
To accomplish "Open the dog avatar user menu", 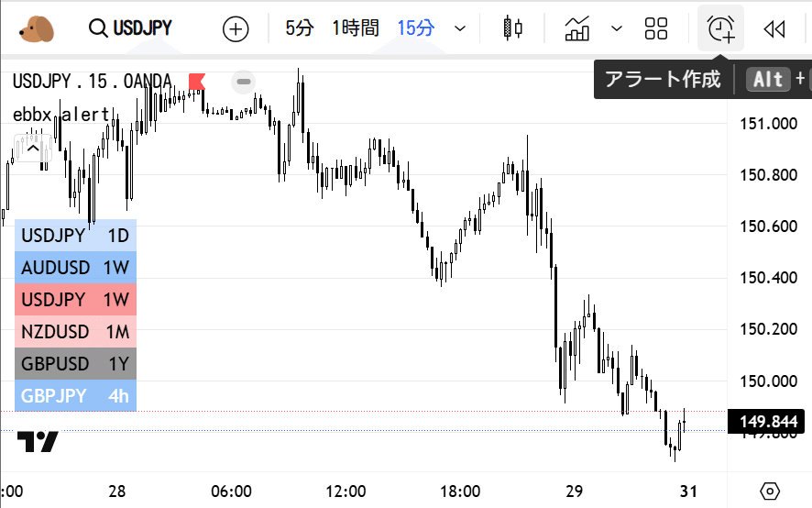I will coord(37,28).
